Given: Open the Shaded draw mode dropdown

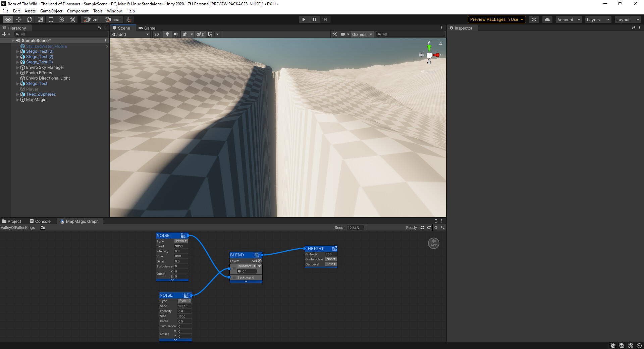Looking at the screenshot, I should click(x=130, y=34).
